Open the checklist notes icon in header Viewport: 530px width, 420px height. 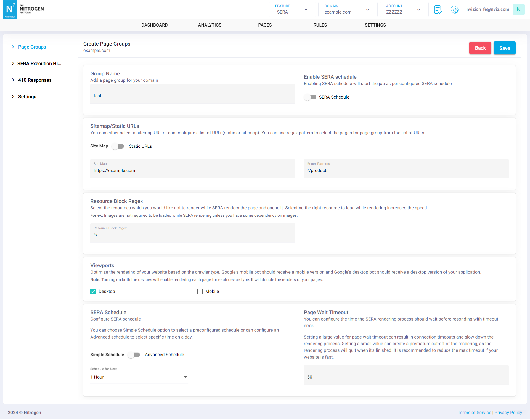coord(438,9)
